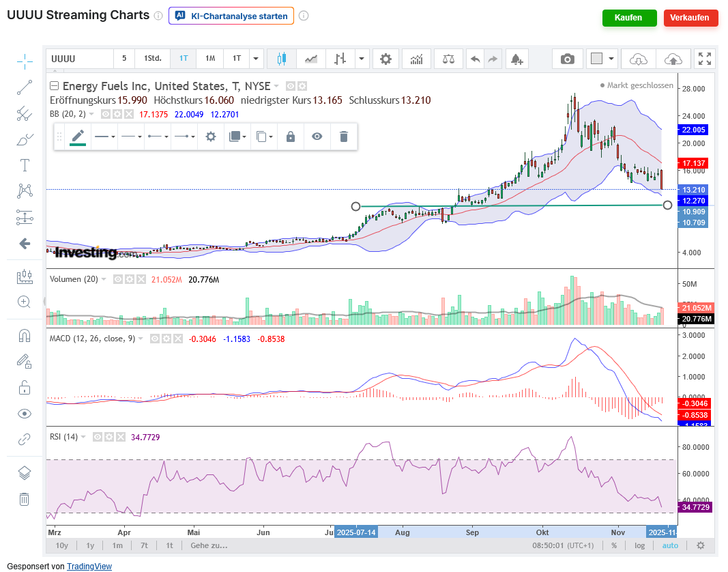Enter fullscreen mode for the chart
Image resolution: width=728 pixels, height=572 pixels.
coord(704,59)
